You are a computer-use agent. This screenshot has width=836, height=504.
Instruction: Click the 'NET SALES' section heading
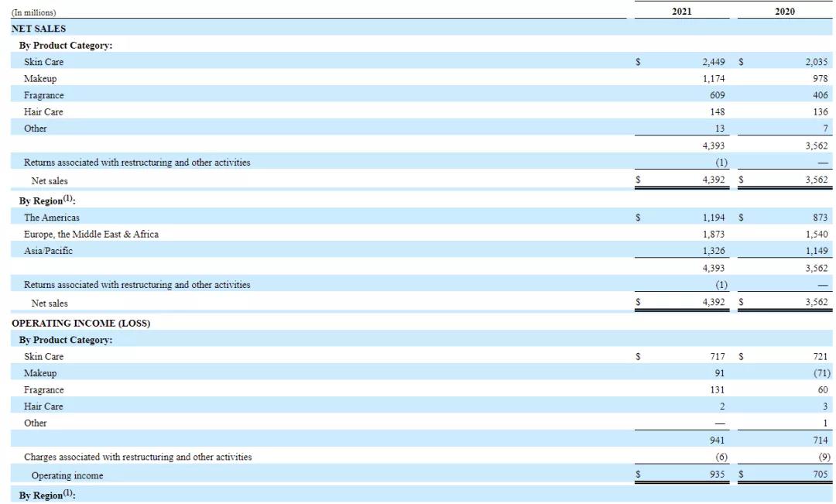tap(39, 29)
